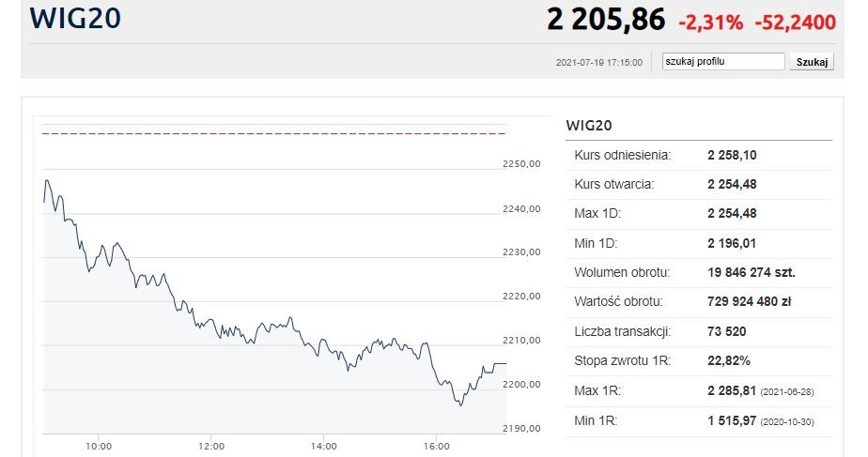Click the "szukaj profilu" search field

(722, 62)
